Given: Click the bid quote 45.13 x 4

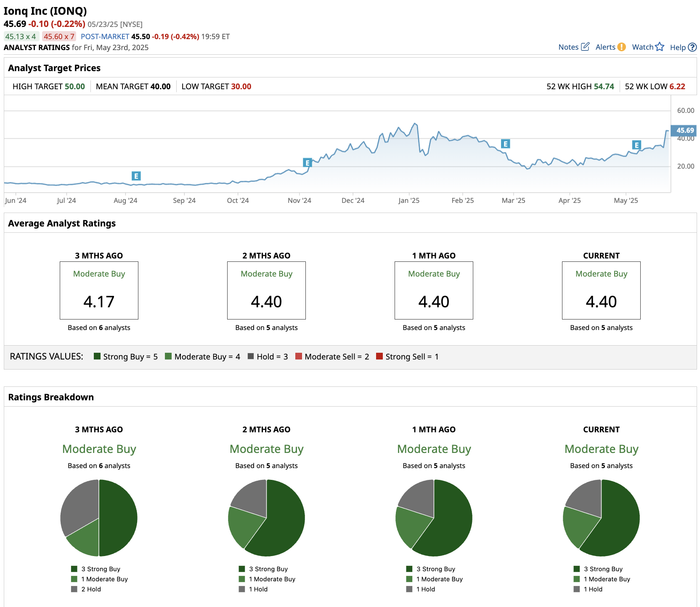Looking at the screenshot, I should pyautogui.click(x=21, y=37).
